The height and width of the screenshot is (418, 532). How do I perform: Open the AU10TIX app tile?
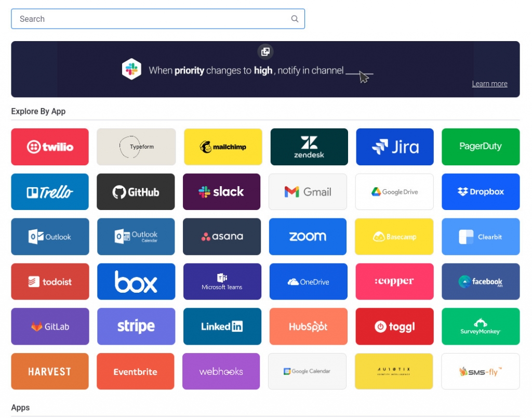pos(394,371)
